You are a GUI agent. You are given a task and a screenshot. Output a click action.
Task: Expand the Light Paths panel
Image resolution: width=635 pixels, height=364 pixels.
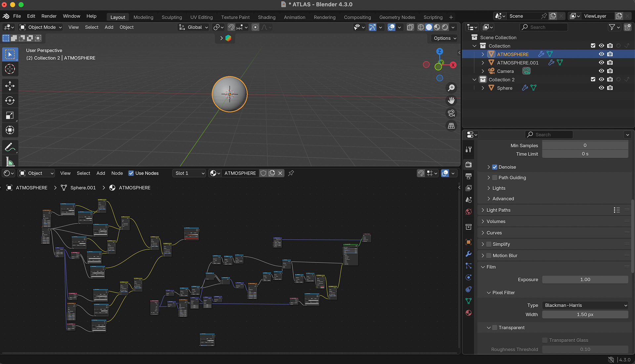click(x=498, y=210)
